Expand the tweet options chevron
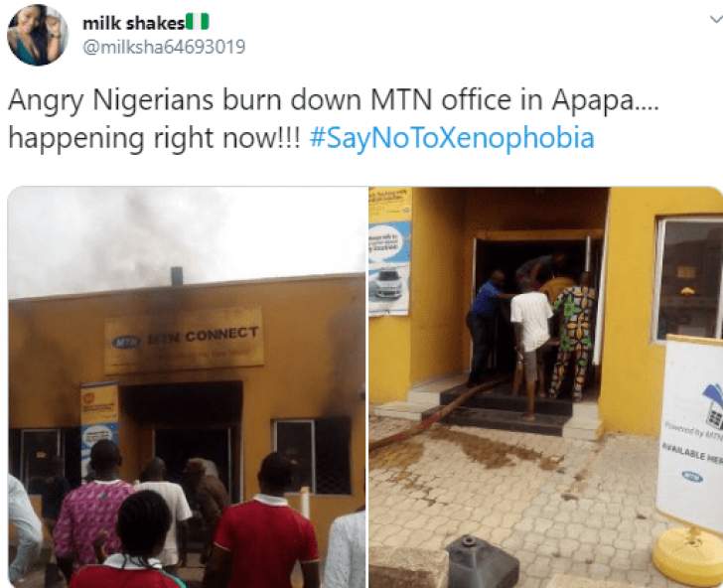 (x=716, y=19)
